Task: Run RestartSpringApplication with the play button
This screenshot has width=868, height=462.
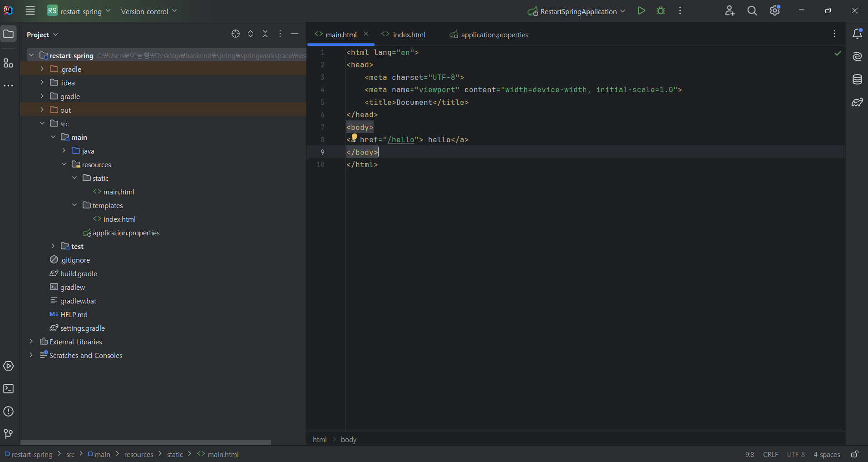Action: coord(641,11)
